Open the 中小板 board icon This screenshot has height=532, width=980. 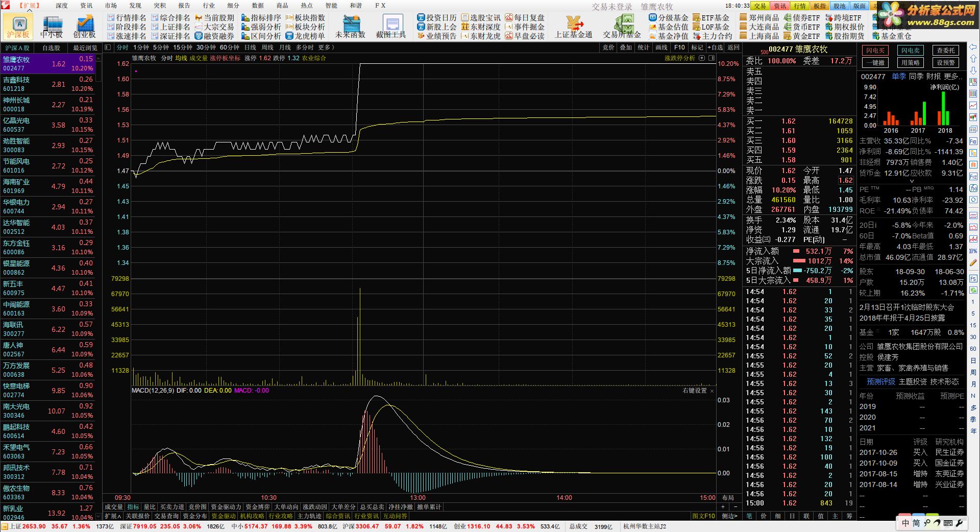click(x=52, y=27)
